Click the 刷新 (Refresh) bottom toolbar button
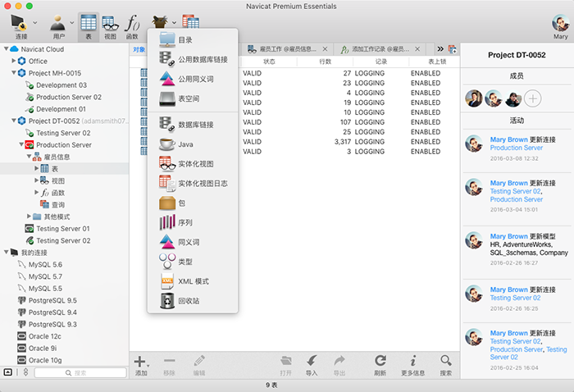The width and height of the screenshot is (574, 392). (380, 365)
